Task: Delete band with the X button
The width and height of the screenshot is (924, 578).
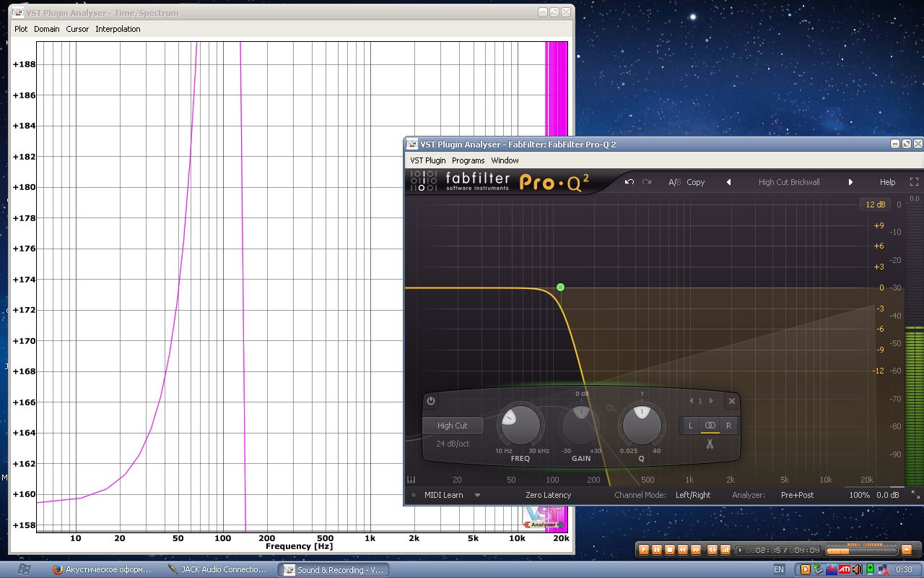Action: (731, 401)
